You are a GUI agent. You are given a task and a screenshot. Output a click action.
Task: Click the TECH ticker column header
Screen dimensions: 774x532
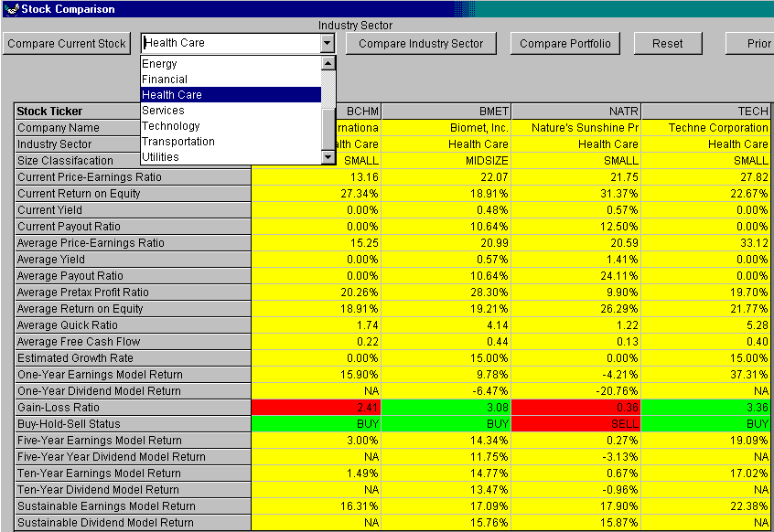(x=706, y=111)
